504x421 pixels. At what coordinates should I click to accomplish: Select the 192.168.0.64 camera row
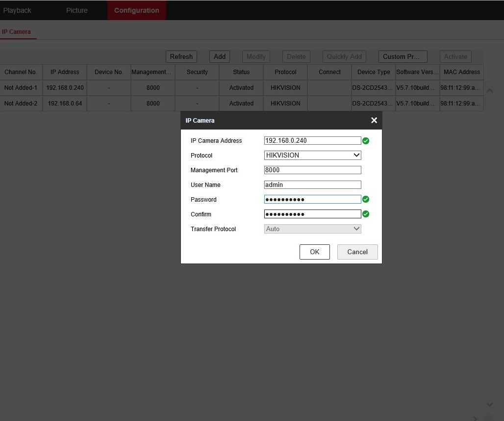point(242,104)
